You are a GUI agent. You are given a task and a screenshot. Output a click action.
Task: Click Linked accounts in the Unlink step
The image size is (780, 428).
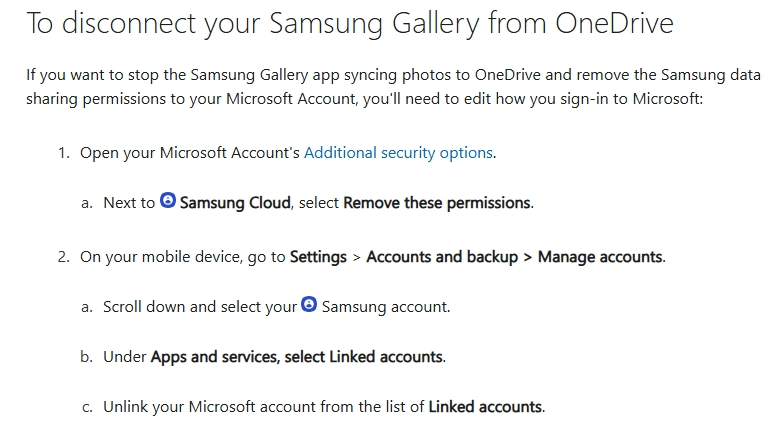pyautogui.click(x=485, y=407)
